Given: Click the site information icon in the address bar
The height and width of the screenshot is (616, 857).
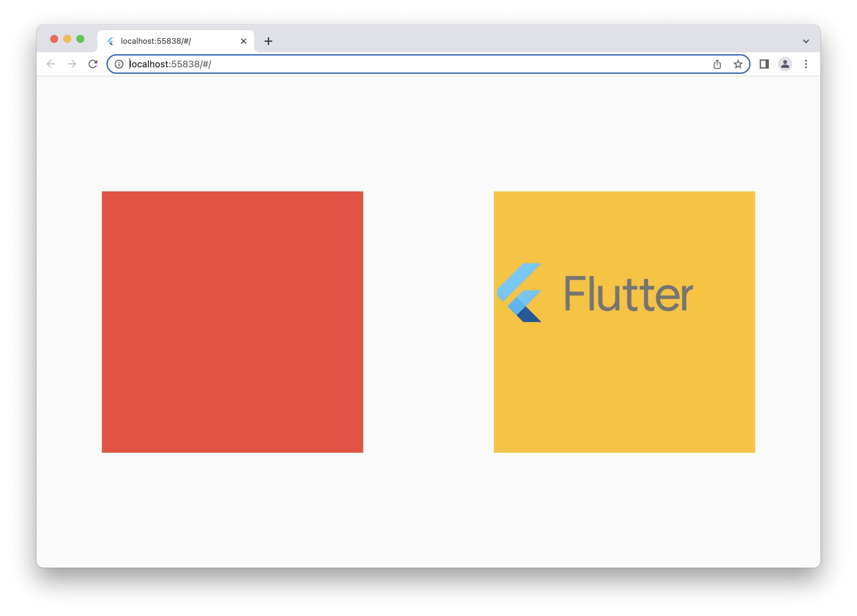Looking at the screenshot, I should (120, 64).
